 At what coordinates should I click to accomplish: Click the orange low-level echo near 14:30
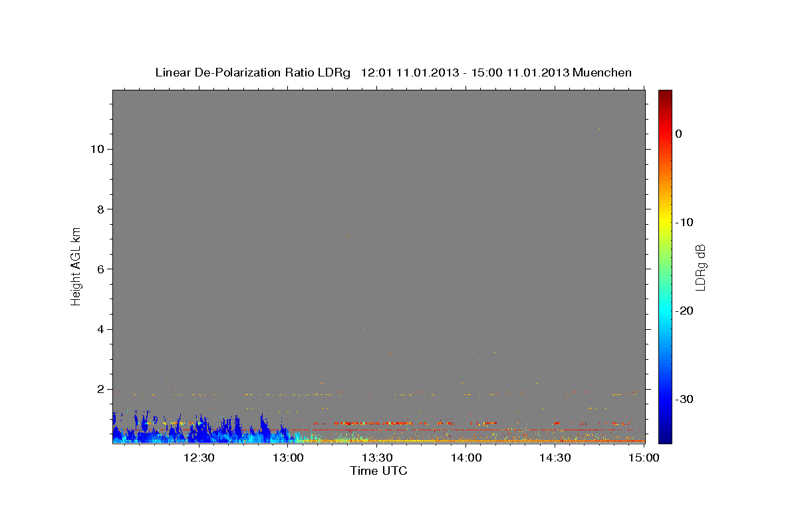coord(555,439)
